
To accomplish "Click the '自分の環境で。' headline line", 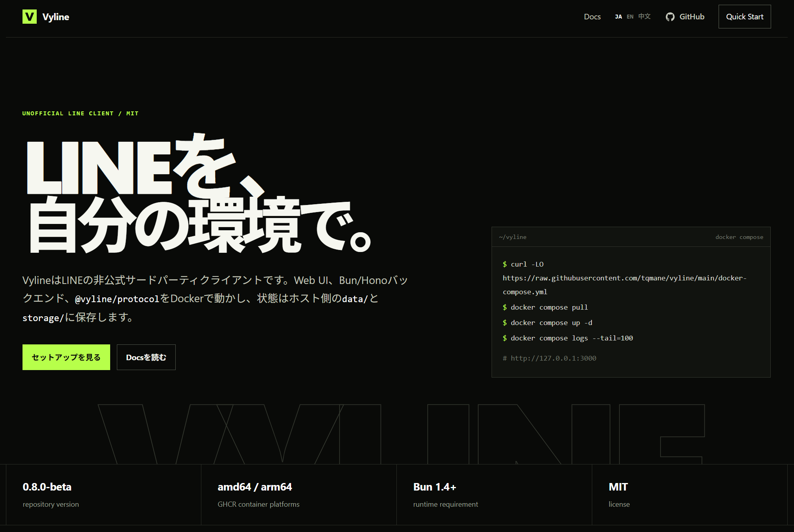I will [x=200, y=225].
